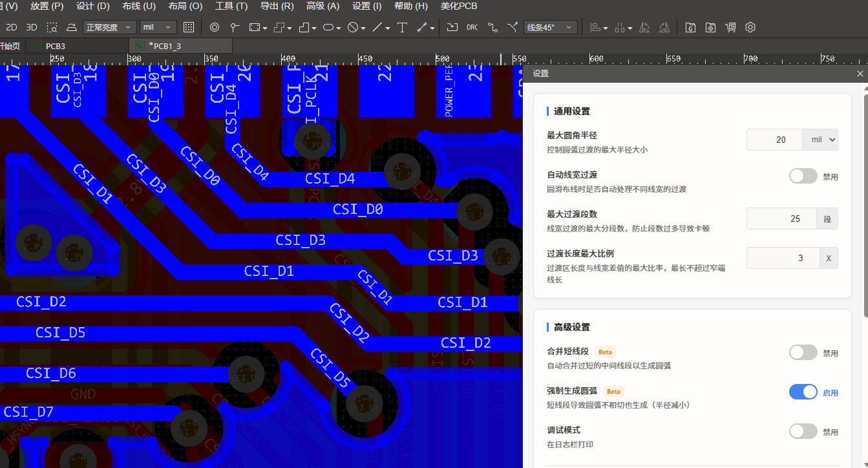Screen dimensions: 868x468
Task: Click the 最大圆角半径 value field
Action: pyautogui.click(x=774, y=140)
